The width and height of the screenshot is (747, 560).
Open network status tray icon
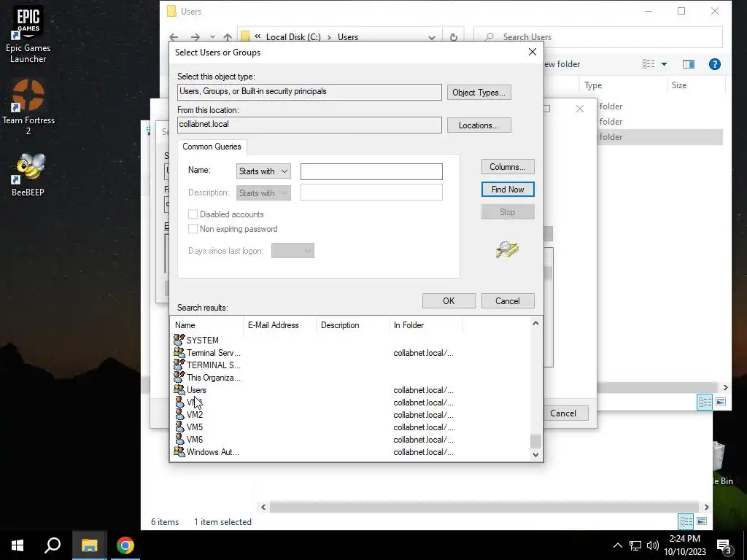pos(635,545)
